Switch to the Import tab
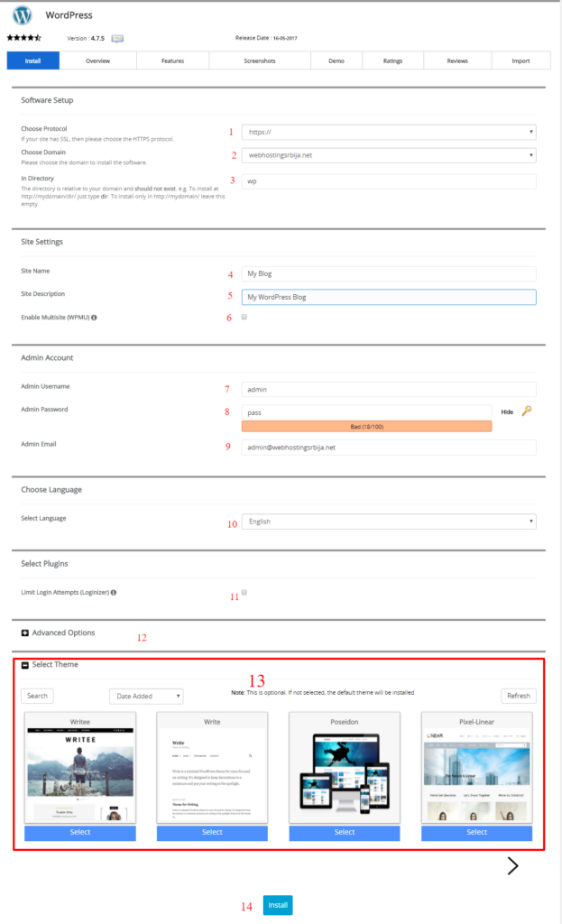The width and height of the screenshot is (562, 924). (x=521, y=60)
